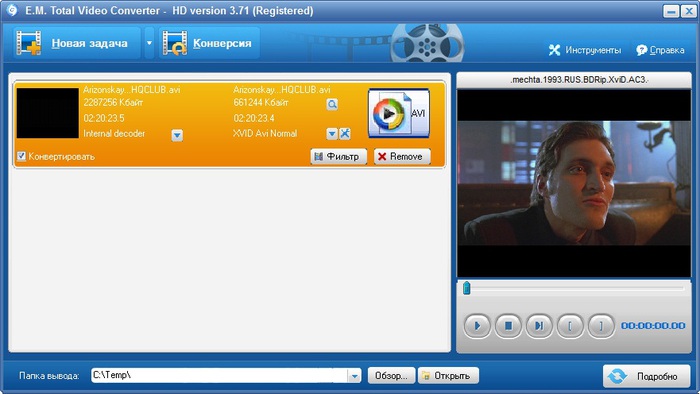The image size is (700, 394).
Task: Expand the Internal decoder dropdown
Action: (177, 135)
